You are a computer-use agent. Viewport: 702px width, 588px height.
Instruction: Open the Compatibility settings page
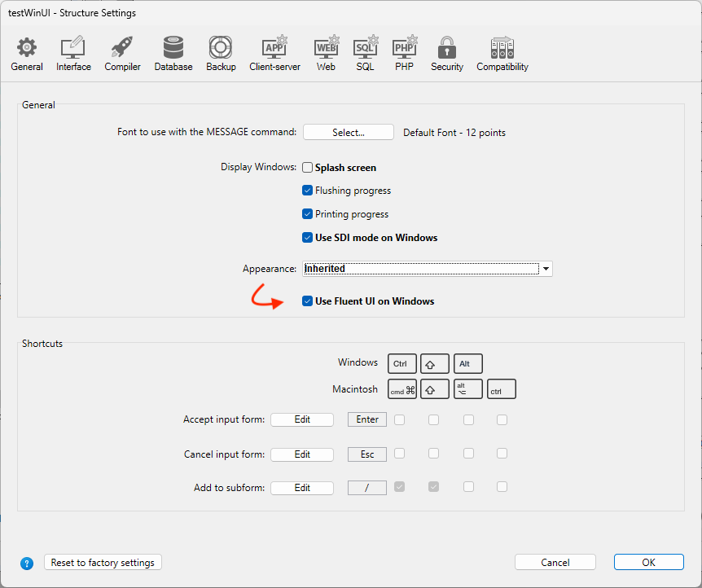coord(502,54)
